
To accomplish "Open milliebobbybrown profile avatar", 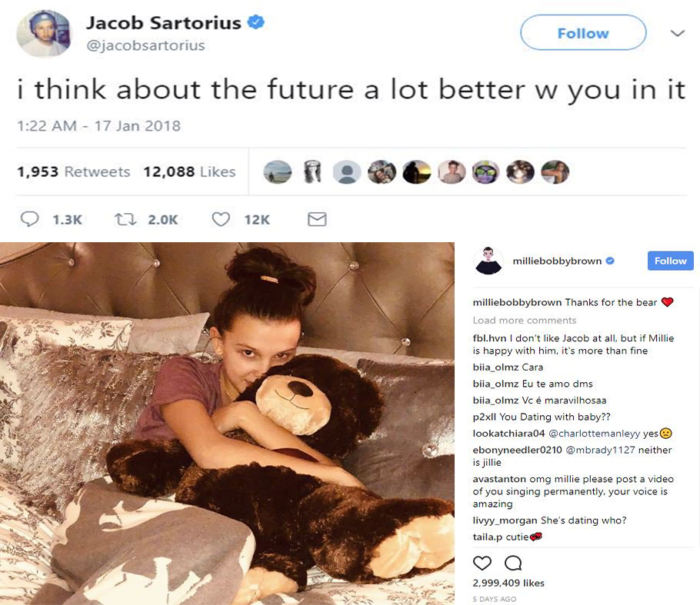I will pyautogui.click(x=488, y=261).
